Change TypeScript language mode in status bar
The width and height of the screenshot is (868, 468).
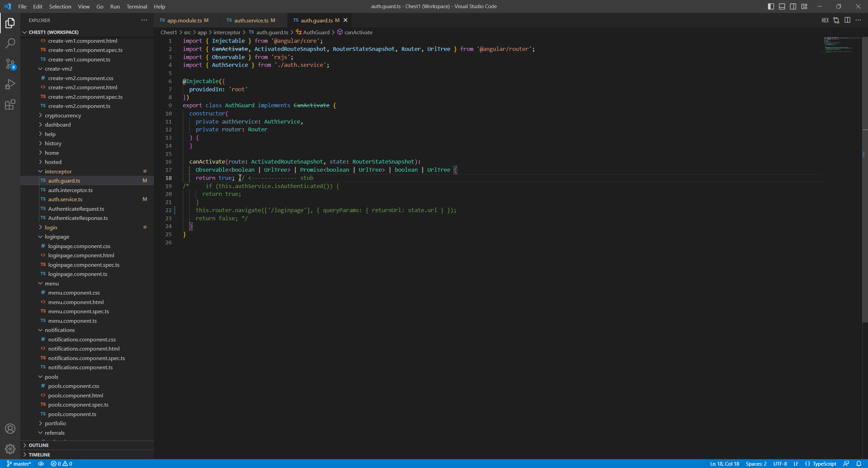click(x=824, y=464)
